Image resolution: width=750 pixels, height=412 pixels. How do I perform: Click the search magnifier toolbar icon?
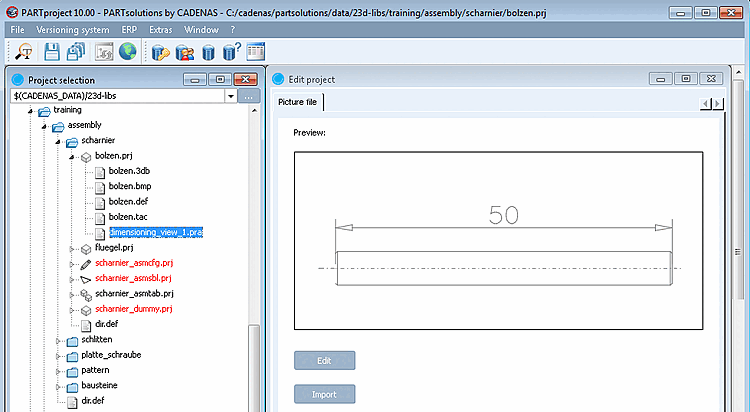pos(23,52)
